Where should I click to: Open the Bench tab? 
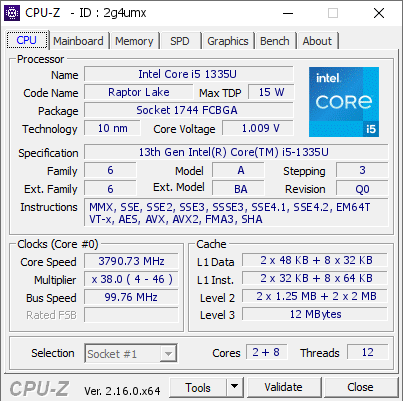[275, 41]
